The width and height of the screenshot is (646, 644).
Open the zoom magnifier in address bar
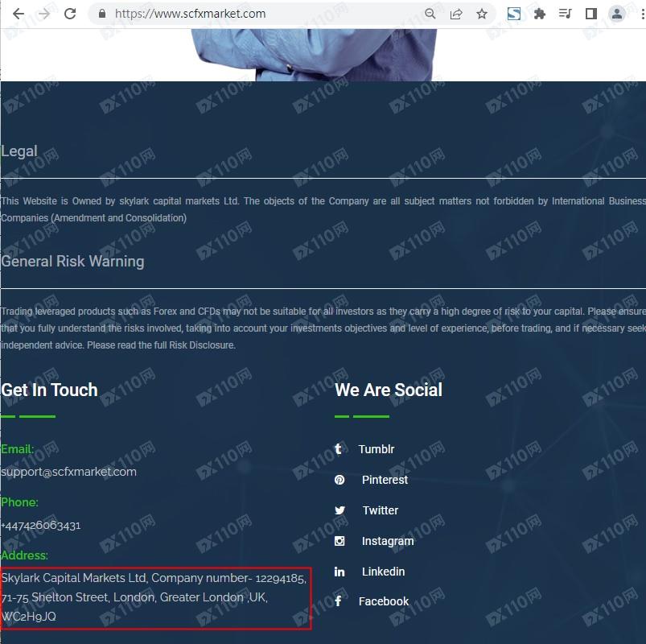430,14
